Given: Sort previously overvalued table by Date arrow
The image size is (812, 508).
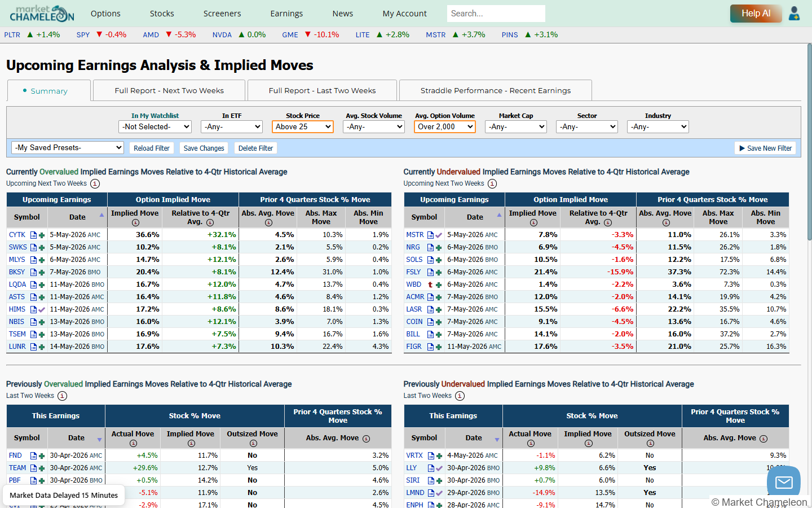Looking at the screenshot, I should coord(100,440).
